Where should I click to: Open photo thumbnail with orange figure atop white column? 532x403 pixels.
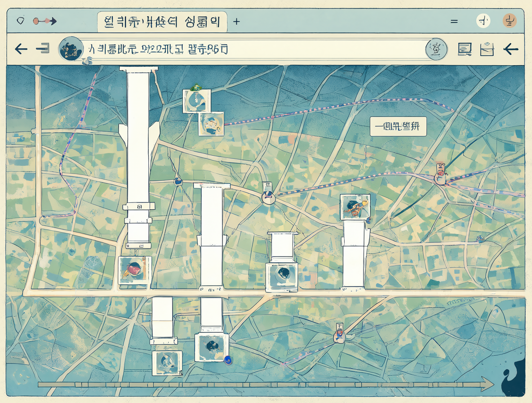(x=355, y=207)
